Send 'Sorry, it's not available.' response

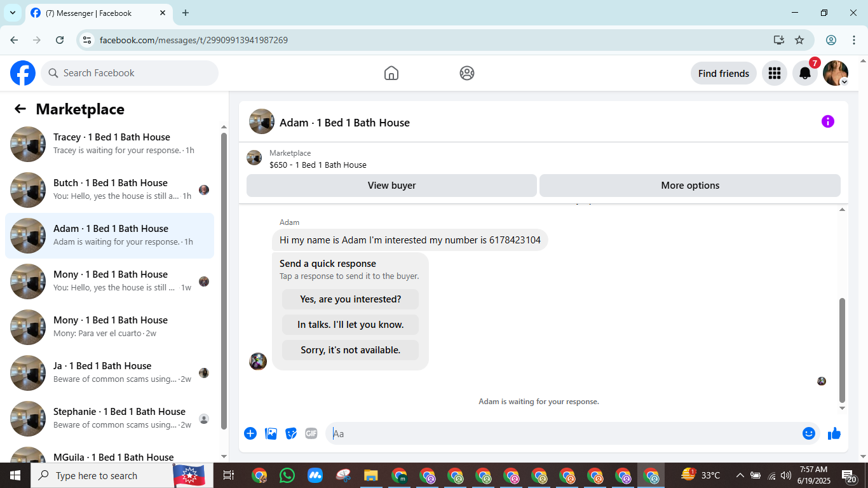click(x=351, y=350)
